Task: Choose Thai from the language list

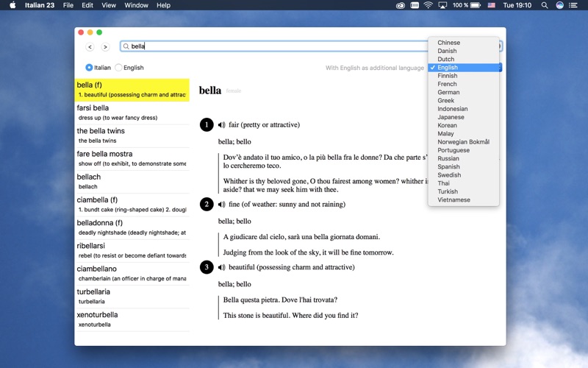Action: (x=464, y=183)
